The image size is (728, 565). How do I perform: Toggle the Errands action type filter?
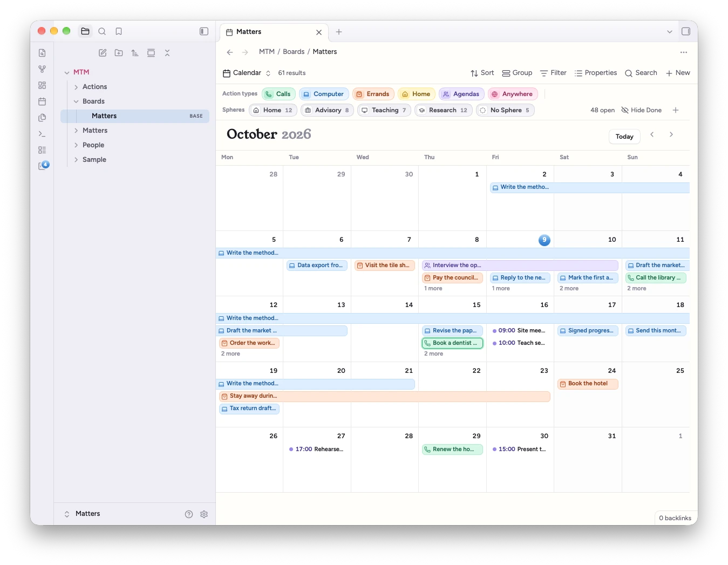pyautogui.click(x=373, y=94)
